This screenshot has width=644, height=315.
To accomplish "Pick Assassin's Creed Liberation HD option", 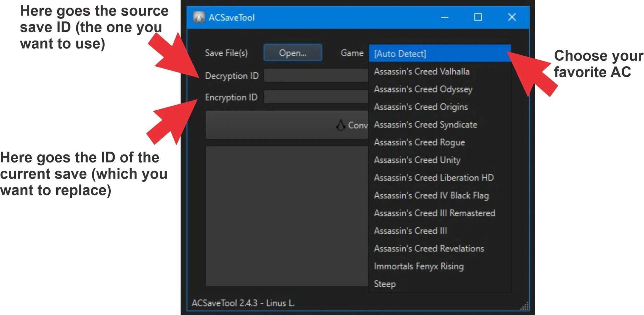I will click(440, 178).
